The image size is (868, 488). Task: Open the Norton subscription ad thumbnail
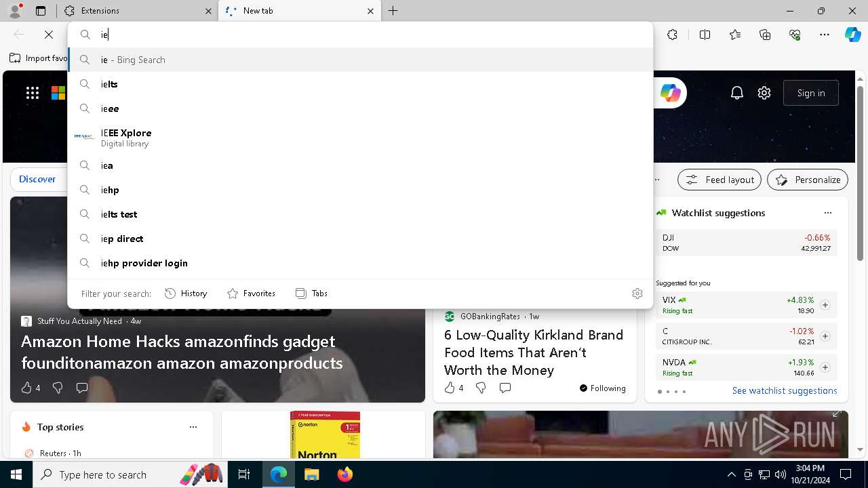325,434
